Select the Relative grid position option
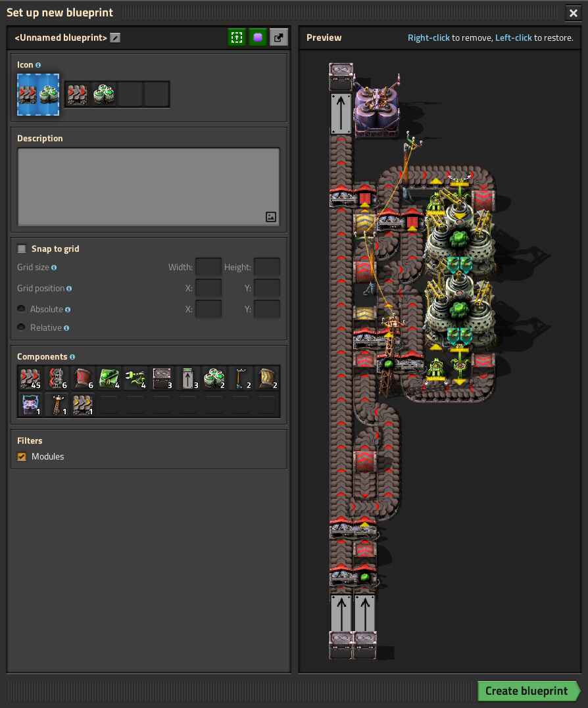The image size is (588, 708). tap(21, 327)
